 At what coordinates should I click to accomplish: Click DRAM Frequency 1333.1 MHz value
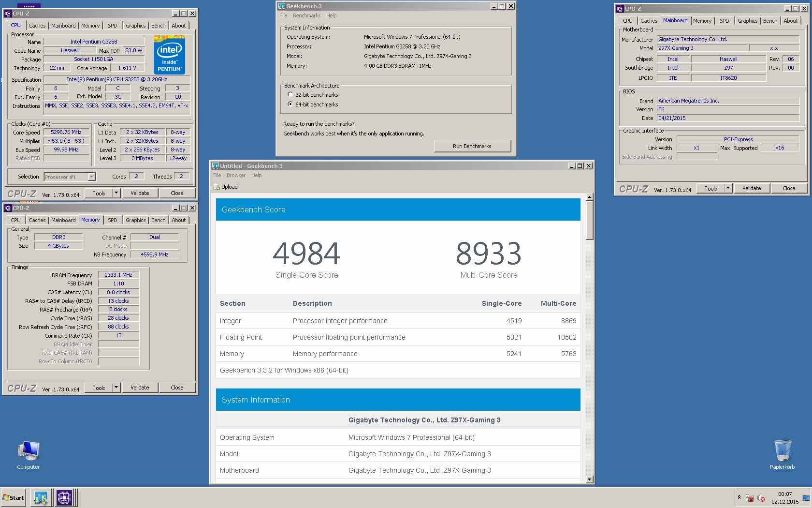tap(118, 275)
